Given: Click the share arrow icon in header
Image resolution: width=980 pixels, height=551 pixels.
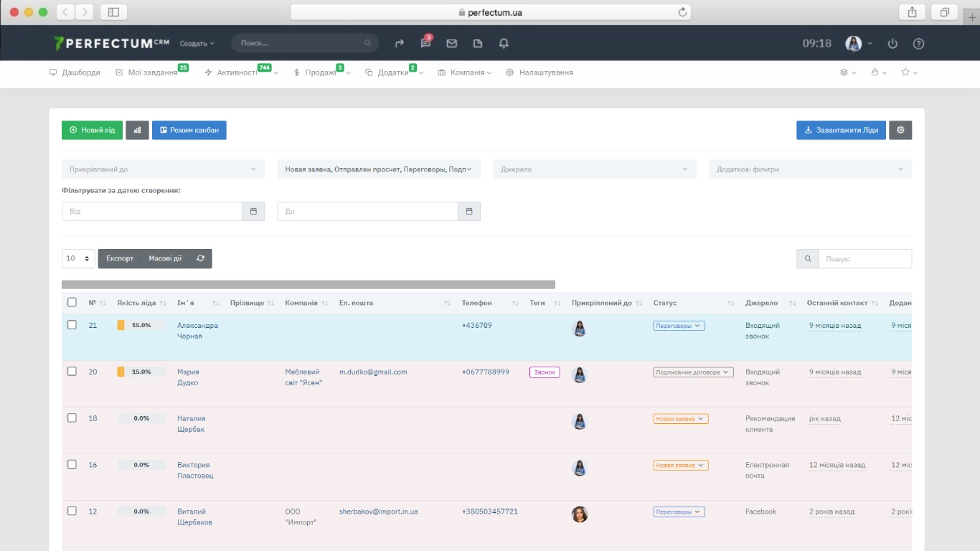Looking at the screenshot, I should (400, 44).
